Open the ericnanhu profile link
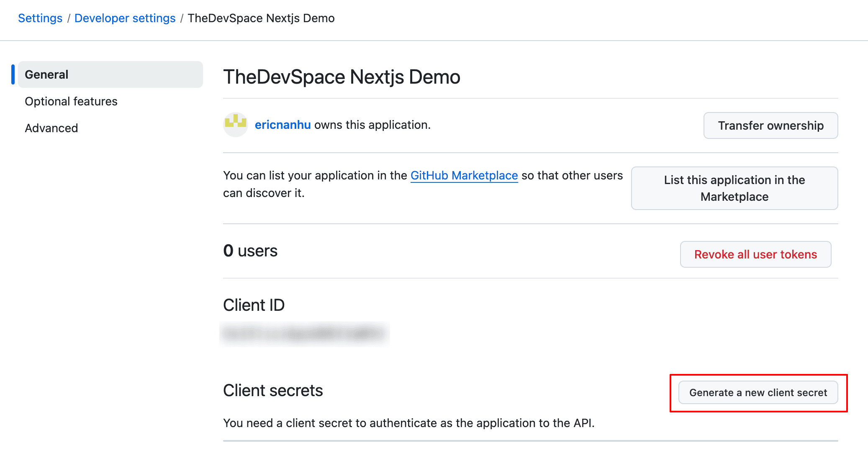This screenshot has width=868, height=471. click(282, 125)
